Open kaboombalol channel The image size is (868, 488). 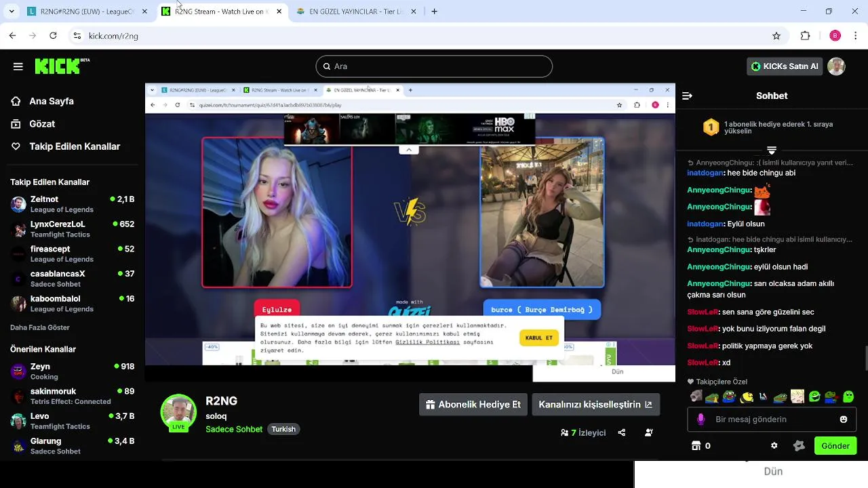(72, 303)
